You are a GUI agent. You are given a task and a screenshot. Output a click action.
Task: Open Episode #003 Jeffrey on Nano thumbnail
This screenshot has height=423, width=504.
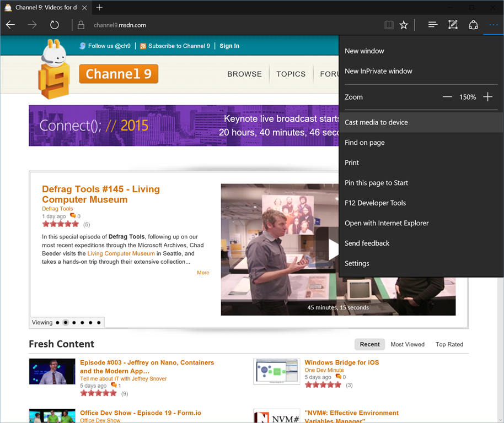(x=52, y=371)
